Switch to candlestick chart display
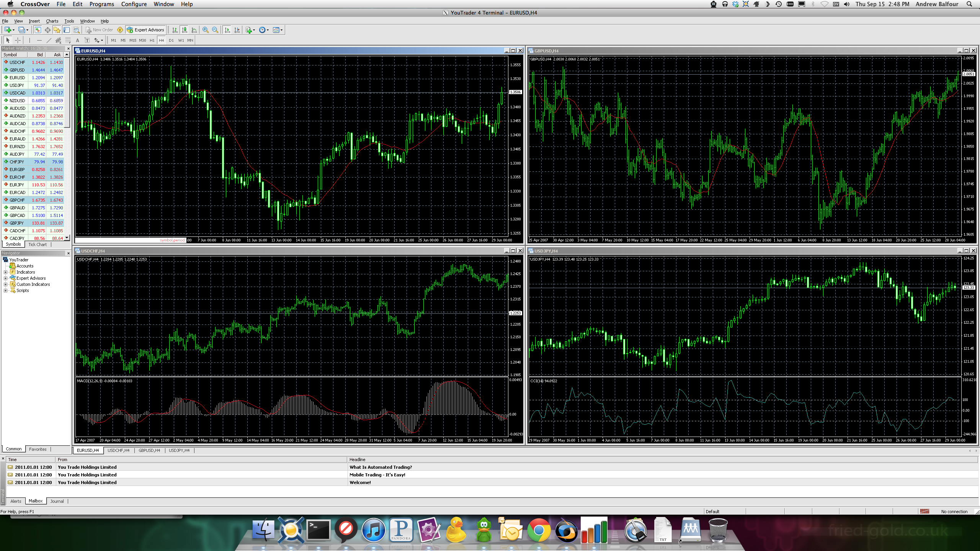 coord(184,30)
